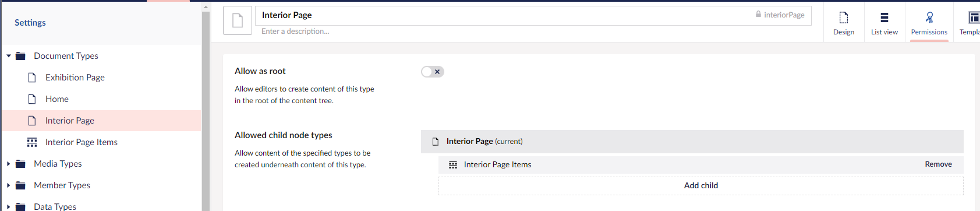Screen dimensions: 980x211
Task: Open the Templates tab icon
Action: pyautogui.click(x=974, y=17)
